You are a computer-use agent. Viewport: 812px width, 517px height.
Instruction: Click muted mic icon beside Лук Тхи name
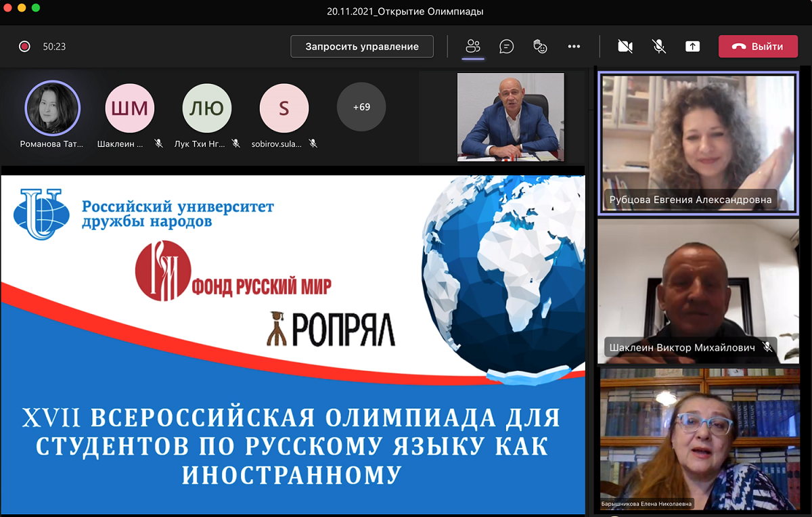(236, 143)
